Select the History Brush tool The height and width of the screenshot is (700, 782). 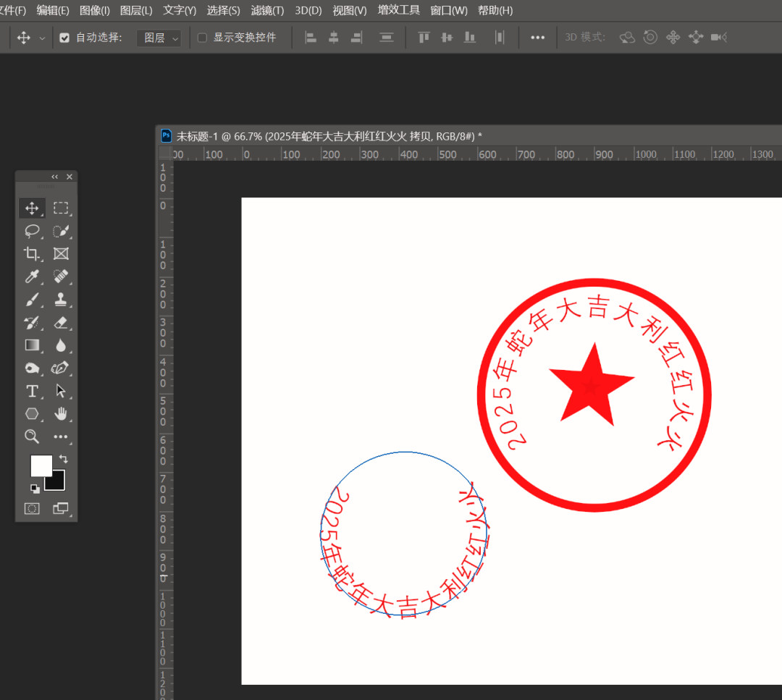(x=32, y=323)
